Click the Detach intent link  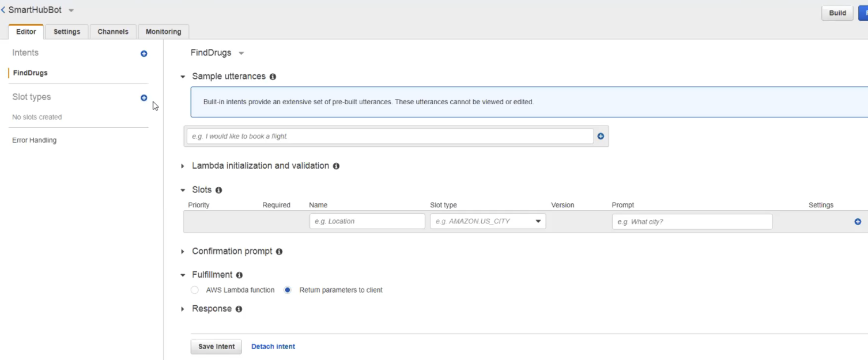pos(273,347)
